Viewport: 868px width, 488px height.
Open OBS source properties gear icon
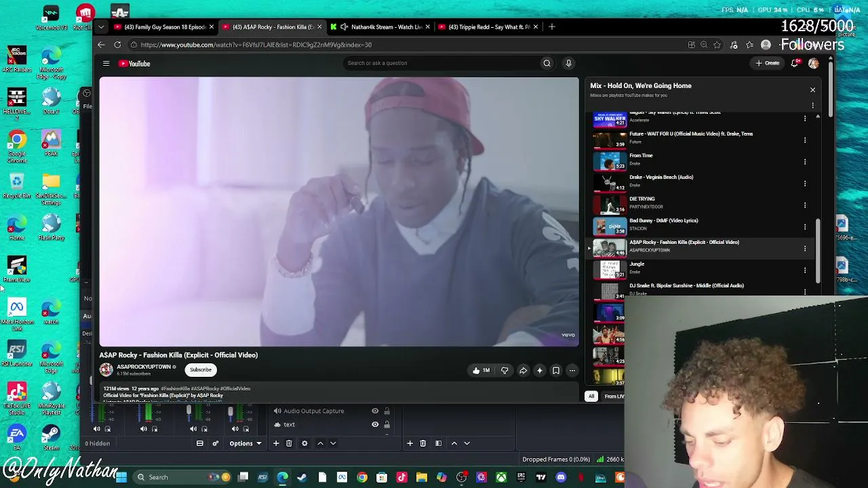pyautogui.click(x=304, y=443)
